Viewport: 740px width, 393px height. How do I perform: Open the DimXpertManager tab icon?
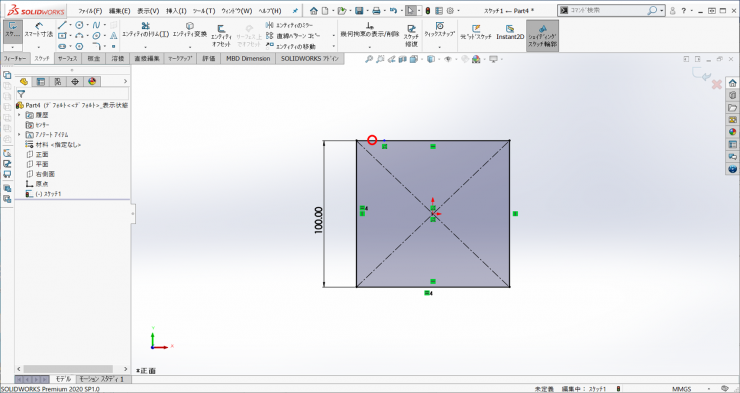(75, 82)
